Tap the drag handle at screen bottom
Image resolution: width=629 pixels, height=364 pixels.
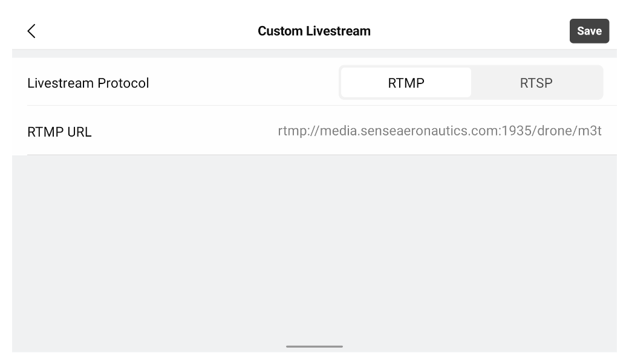314,346
